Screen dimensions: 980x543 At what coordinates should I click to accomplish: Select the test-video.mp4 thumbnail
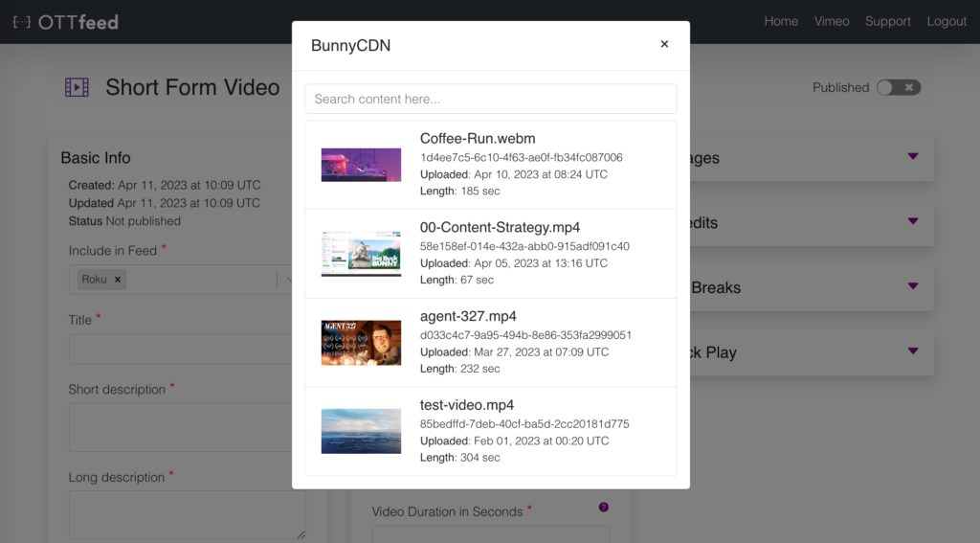click(x=361, y=431)
